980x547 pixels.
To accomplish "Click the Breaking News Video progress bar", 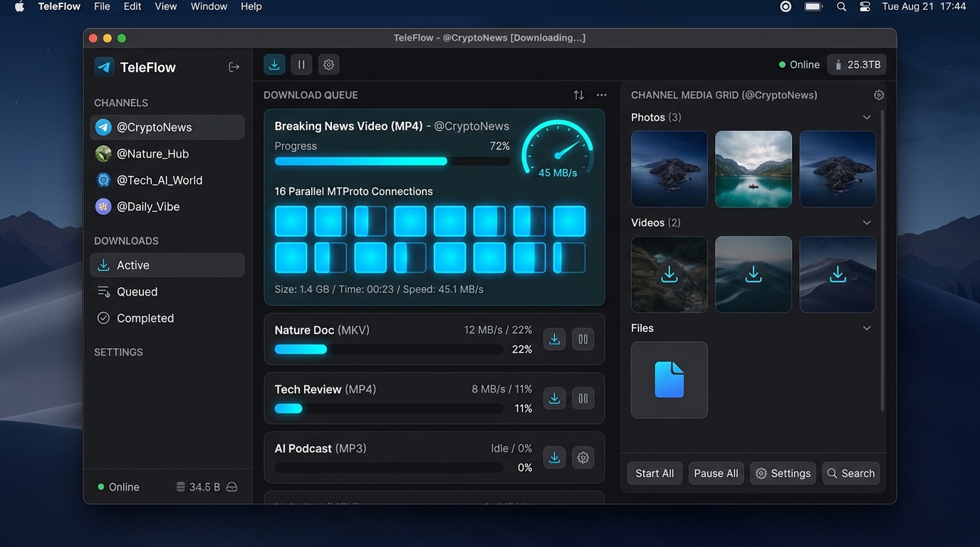I will pos(392,161).
